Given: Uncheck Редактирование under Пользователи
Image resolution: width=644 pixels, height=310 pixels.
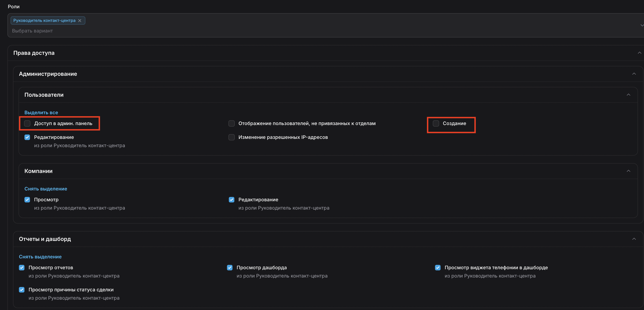Looking at the screenshot, I should click(x=27, y=137).
